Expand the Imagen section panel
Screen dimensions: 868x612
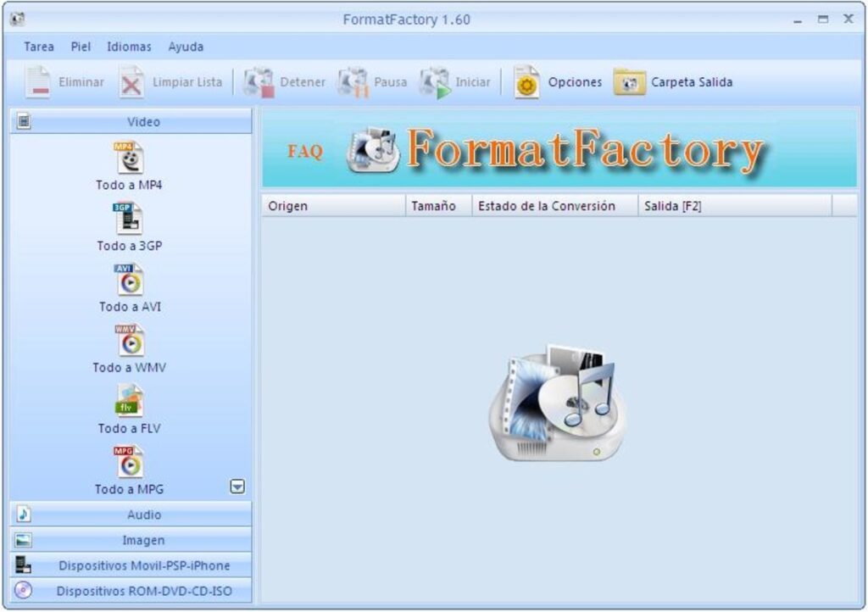click(131, 540)
